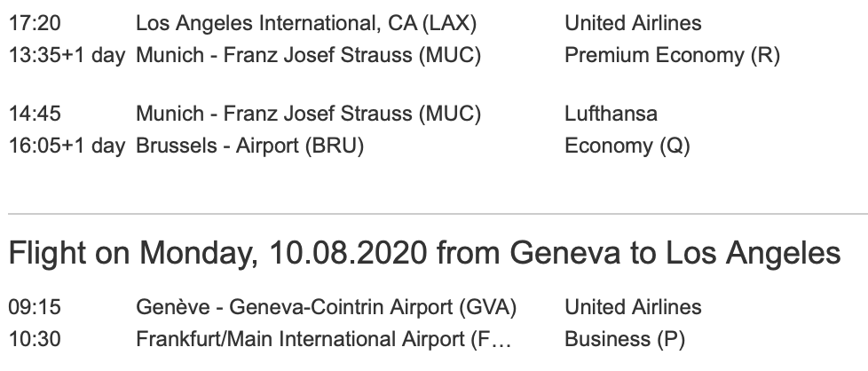
Task: Click United Airlines on the LAX departure row
Action: (x=633, y=23)
